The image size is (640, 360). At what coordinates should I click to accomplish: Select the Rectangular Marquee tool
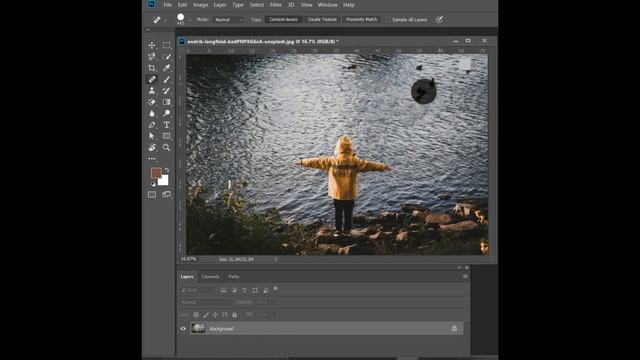coord(167,45)
